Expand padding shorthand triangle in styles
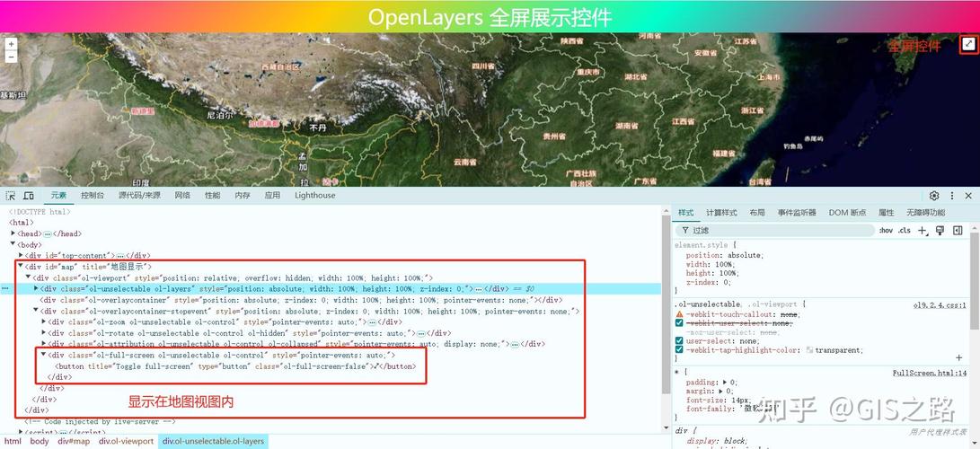This screenshot has height=449, width=980. pyautogui.click(x=724, y=383)
